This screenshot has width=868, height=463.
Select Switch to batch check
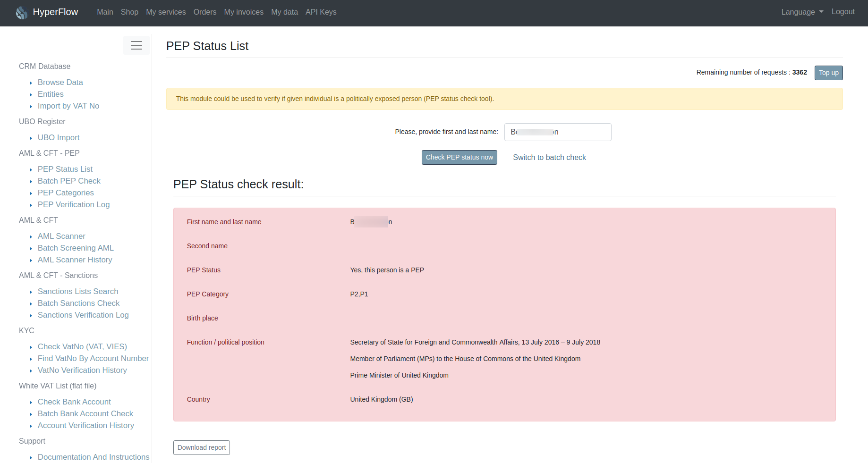[x=549, y=157]
